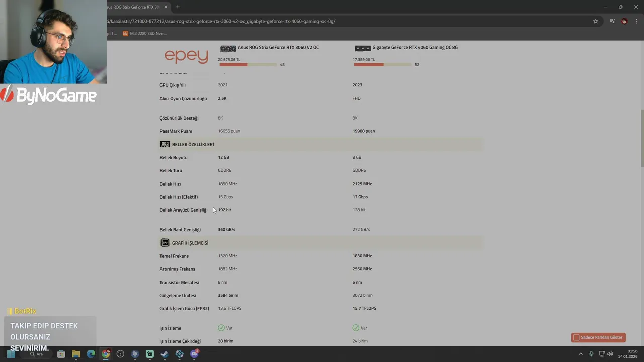This screenshot has width=644, height=362.
Task: Open the blue round app icon after OBS
Action: tap(135, 354)
